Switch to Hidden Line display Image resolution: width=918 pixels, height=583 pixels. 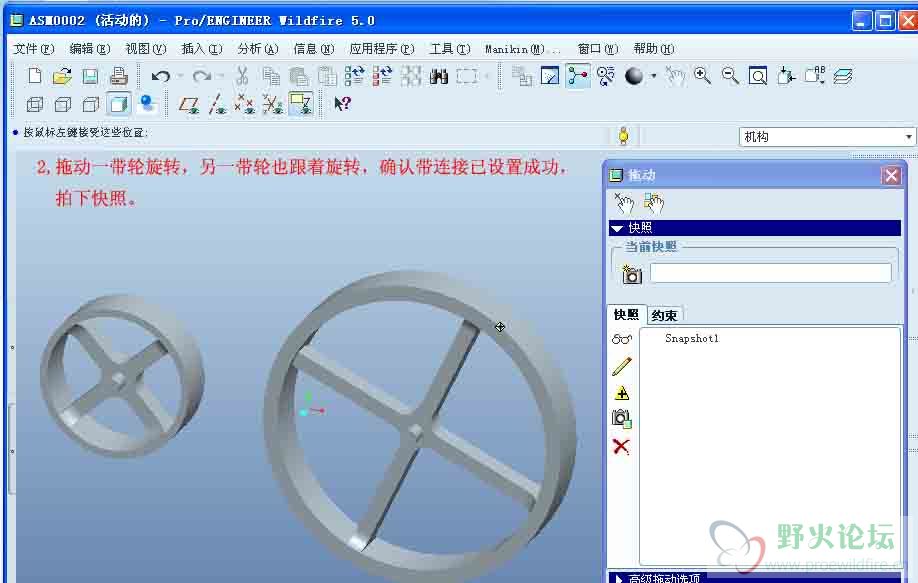point(63,104)
